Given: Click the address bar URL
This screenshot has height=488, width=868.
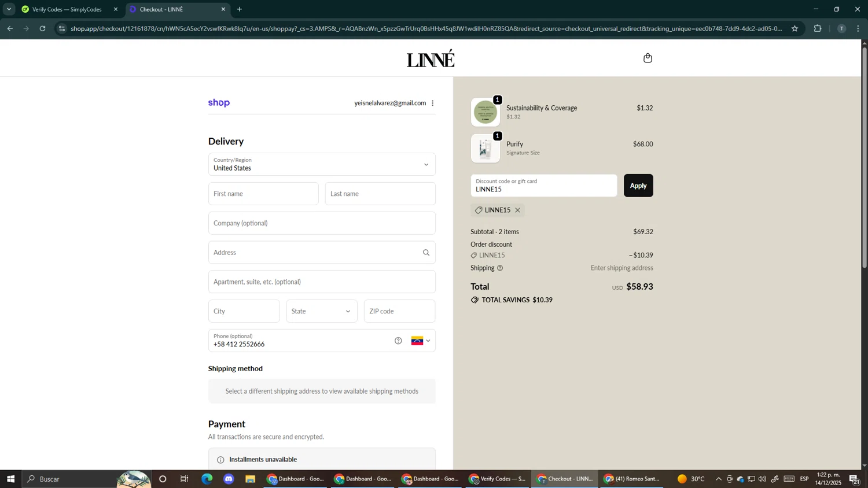Looking at the screenshot, I should click(426, 28).
